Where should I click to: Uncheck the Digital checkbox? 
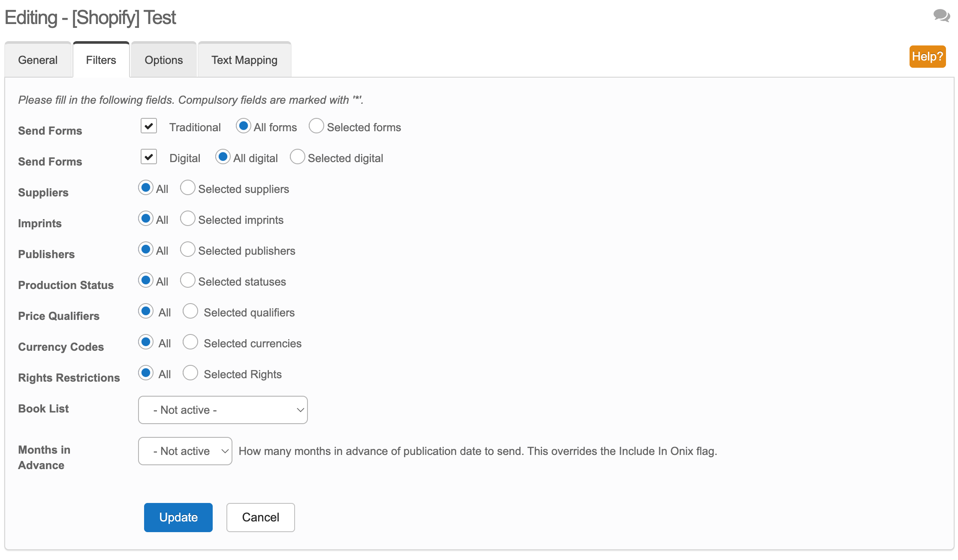[x=149, y=157]
